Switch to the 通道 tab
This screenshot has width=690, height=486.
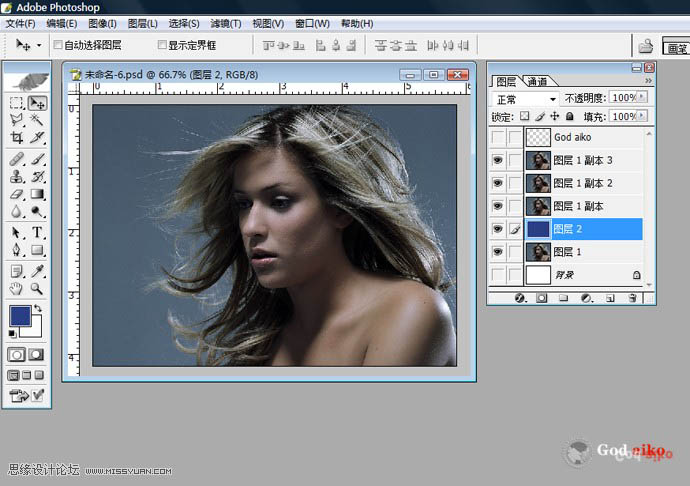(x=538, y=82)
